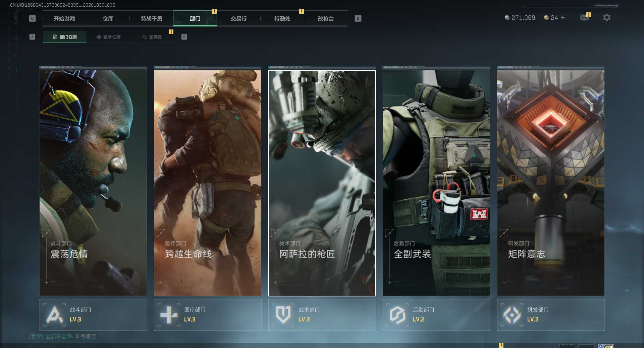Select the 部门任务 sub-tab
Viewport: 644px width, 348px height.
[x=65, y=37]
